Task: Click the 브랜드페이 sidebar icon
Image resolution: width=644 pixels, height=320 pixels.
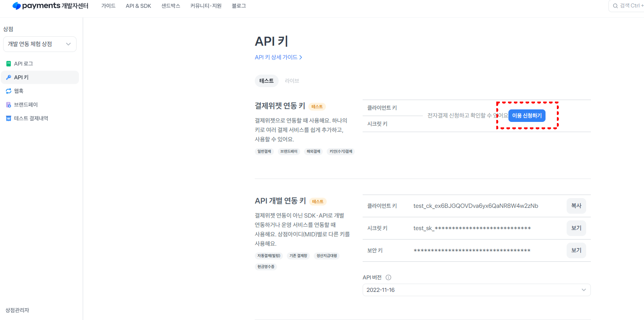Action: click(9, 105)
